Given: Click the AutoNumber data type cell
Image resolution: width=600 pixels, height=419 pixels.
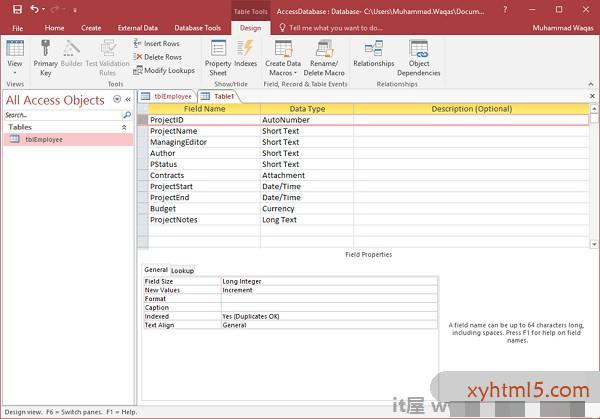Looking at the screenshot, I should click(307, 120).
